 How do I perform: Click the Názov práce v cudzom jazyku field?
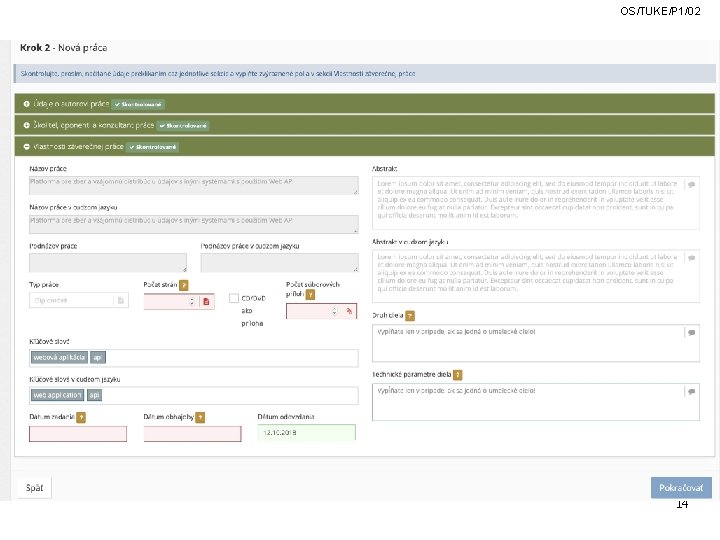point(193,224)
